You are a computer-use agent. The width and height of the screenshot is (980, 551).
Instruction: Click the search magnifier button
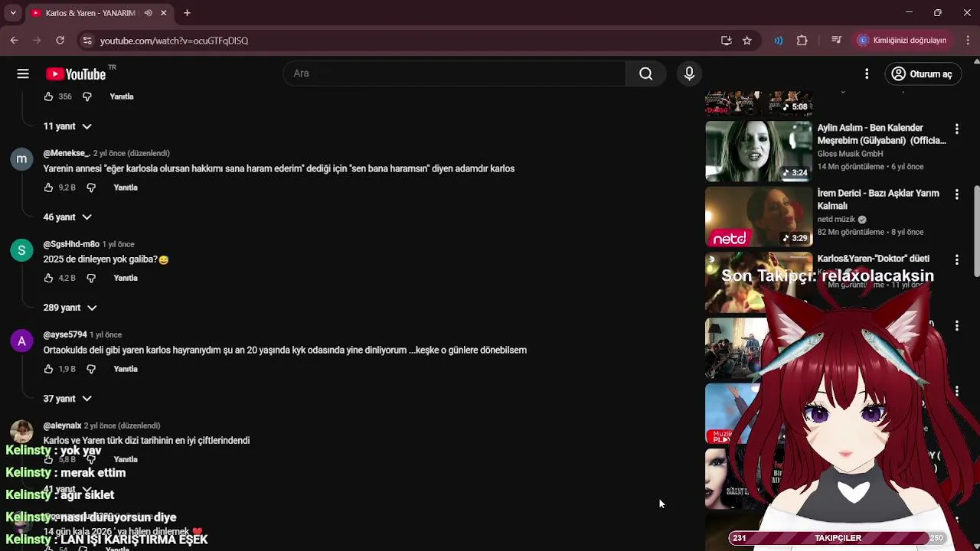pyautogui.click(x=645, y=73)
